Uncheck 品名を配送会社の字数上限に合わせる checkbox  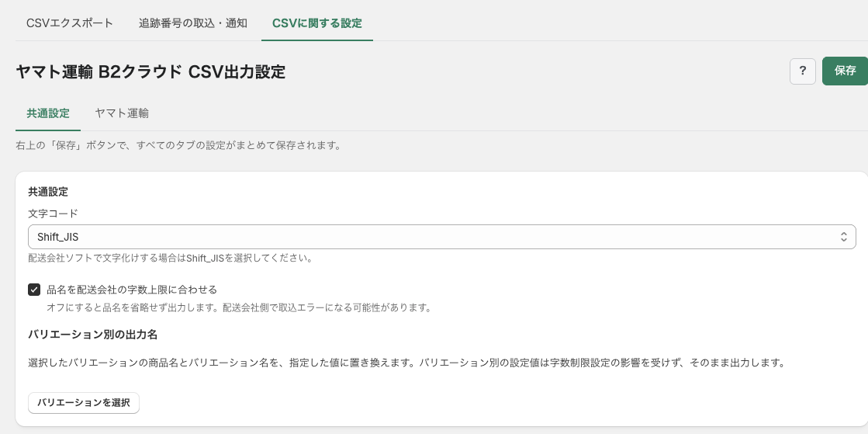pos(34,290)
